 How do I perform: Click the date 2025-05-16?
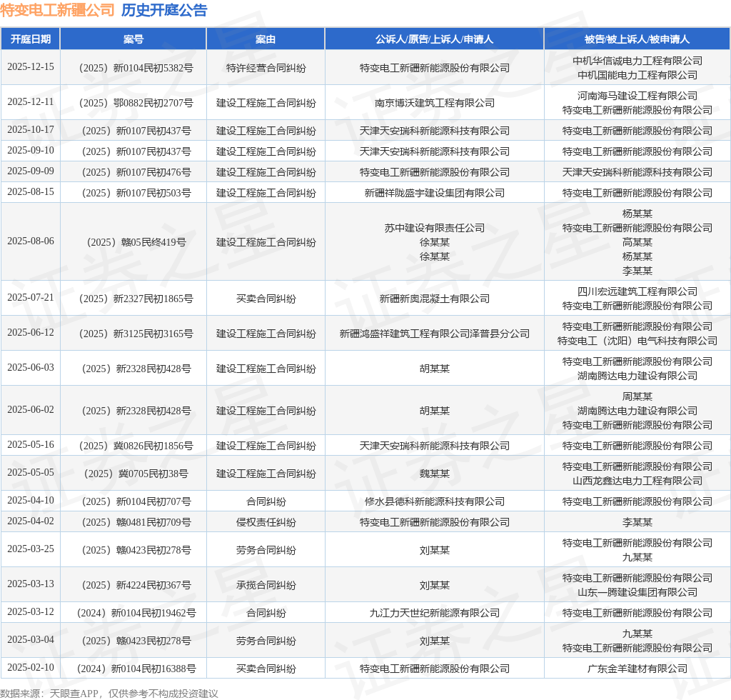[x=31, y=444]
